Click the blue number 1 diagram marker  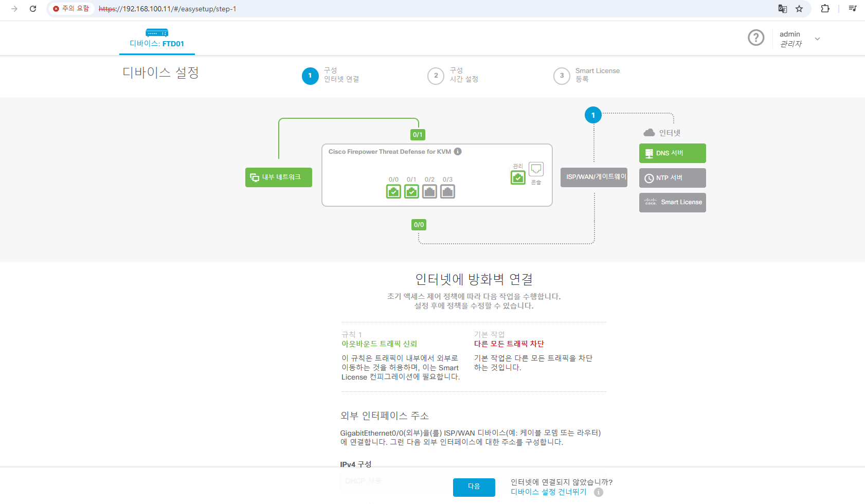pos(593,115)
